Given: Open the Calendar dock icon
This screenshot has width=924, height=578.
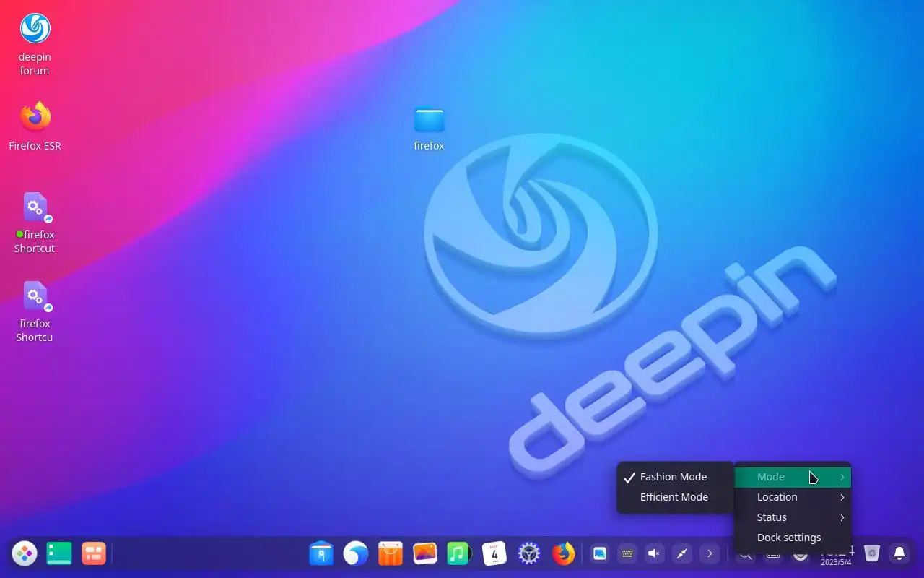Looking at the screenshot, I should [494, 554].
